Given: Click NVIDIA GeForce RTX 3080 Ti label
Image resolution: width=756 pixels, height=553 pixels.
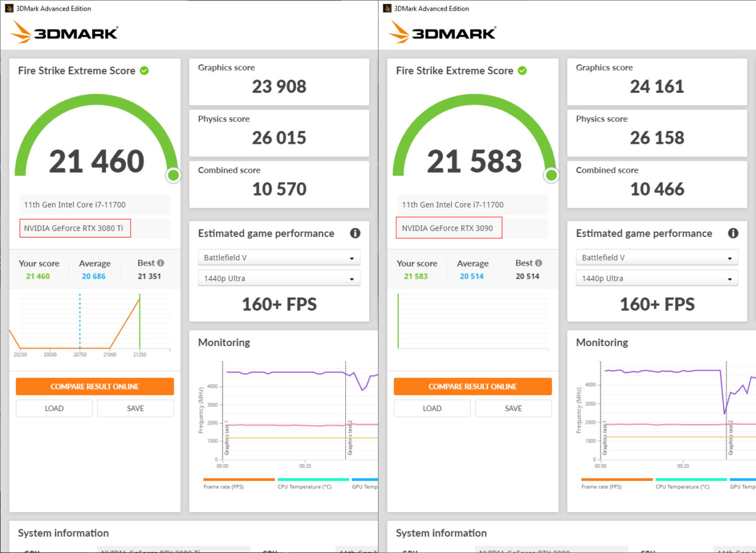Looking at the screenshot, I should [x=73, y=228].
